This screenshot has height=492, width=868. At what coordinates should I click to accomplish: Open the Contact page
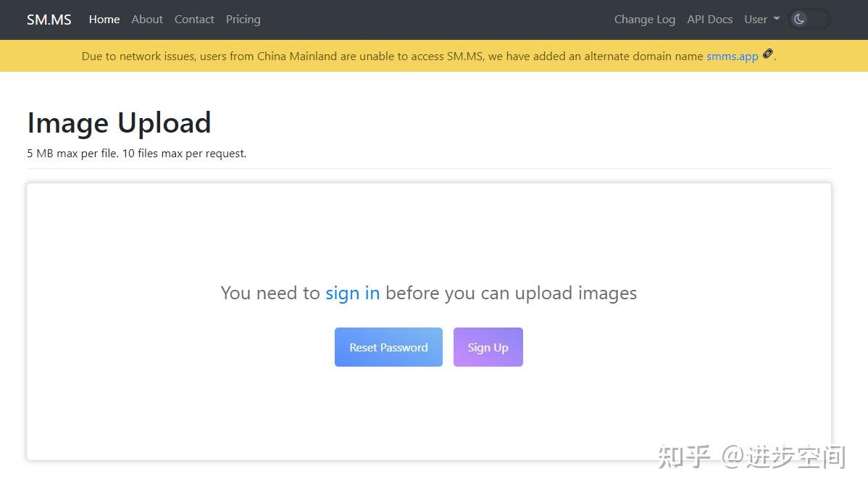point(194,20)
